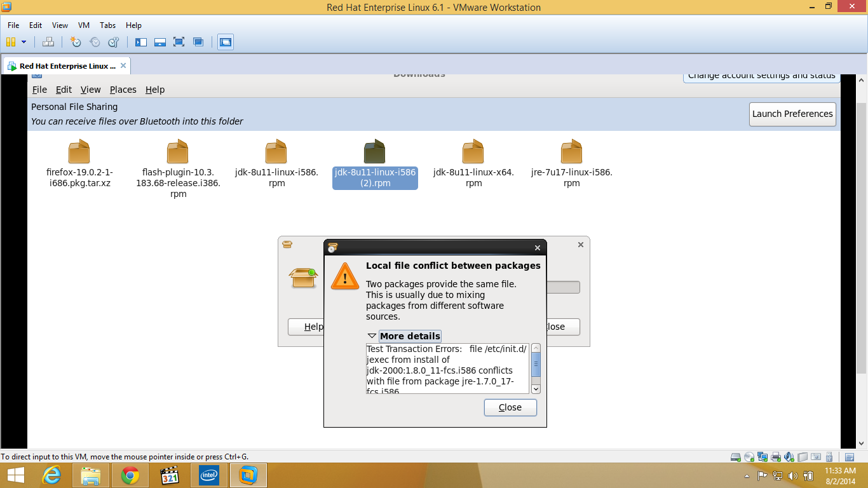Click Help in the package installer window

tap(306, 327)
